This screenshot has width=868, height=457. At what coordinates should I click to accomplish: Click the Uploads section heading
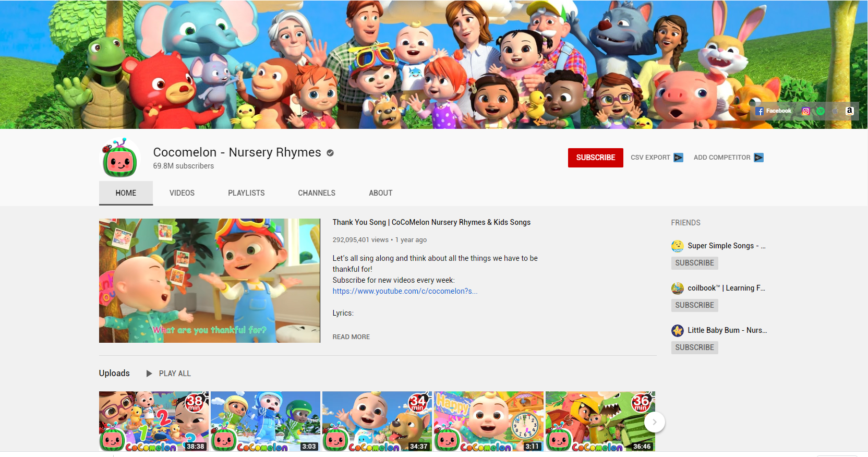(x=114, y=373)
